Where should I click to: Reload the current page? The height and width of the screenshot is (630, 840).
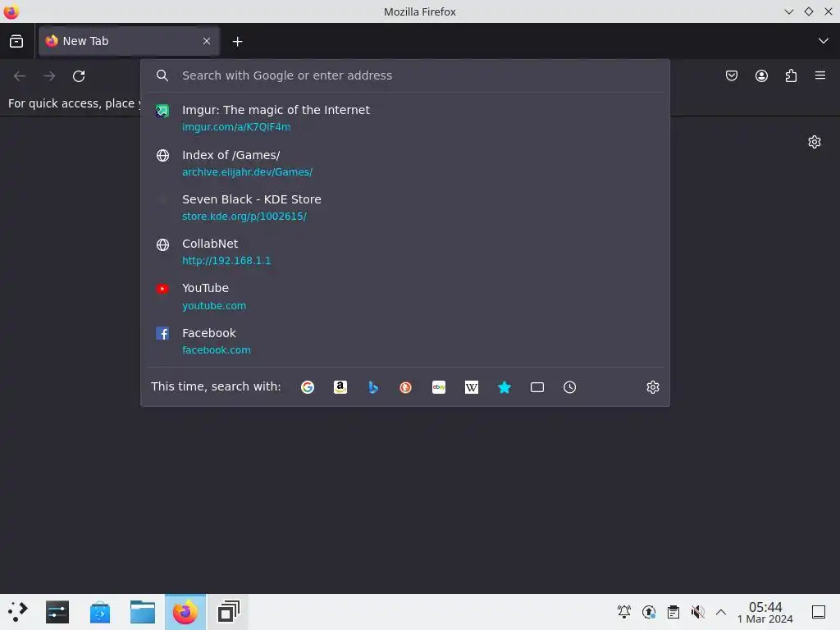[x=79, y=76]
